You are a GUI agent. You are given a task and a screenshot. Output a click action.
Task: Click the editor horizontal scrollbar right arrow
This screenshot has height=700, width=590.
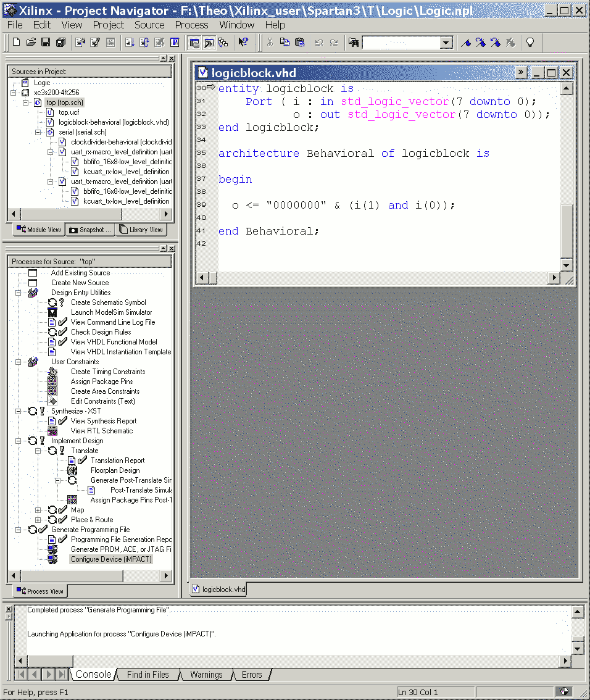click(554, 278)
